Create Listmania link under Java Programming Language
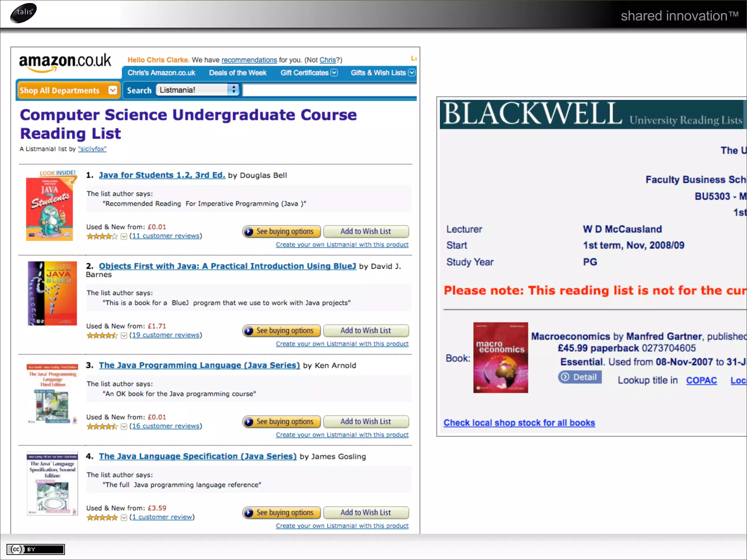The image size is (747, 560). point(342,435)
